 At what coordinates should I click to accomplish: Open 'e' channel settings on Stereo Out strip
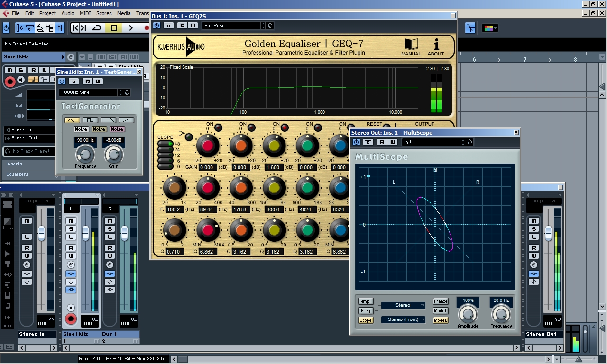coord(533,265)
